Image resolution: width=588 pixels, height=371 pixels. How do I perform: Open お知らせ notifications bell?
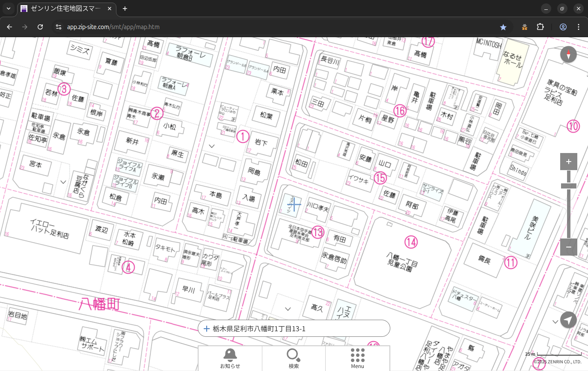[230, 358]
